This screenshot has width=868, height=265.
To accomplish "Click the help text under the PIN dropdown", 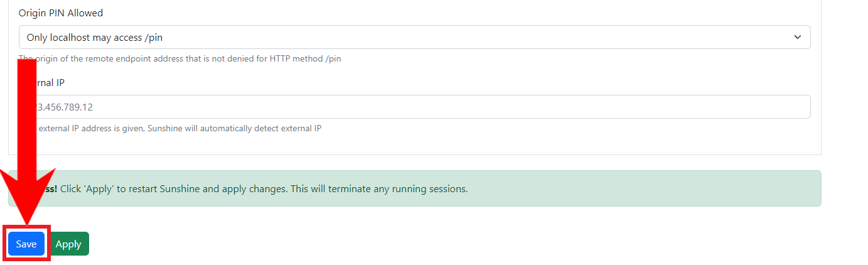I will [188, 59].
